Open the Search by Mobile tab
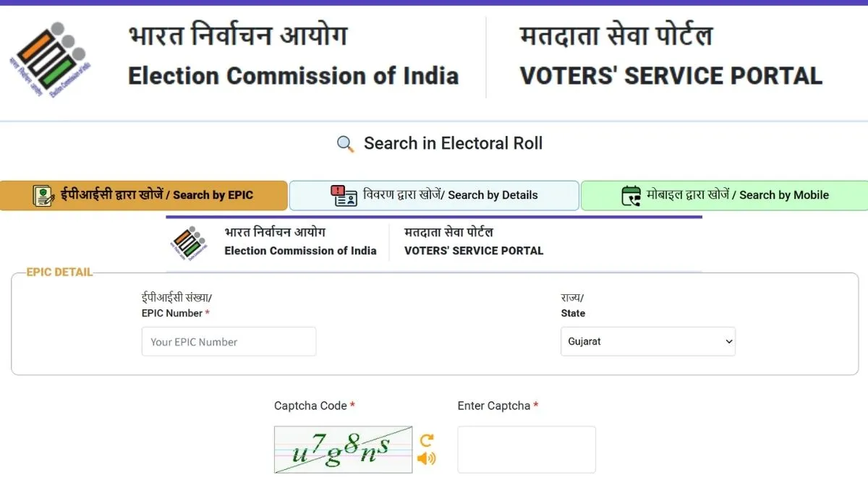Image resolution: width=868 pixels, height=488 pixels. [724, 195]
